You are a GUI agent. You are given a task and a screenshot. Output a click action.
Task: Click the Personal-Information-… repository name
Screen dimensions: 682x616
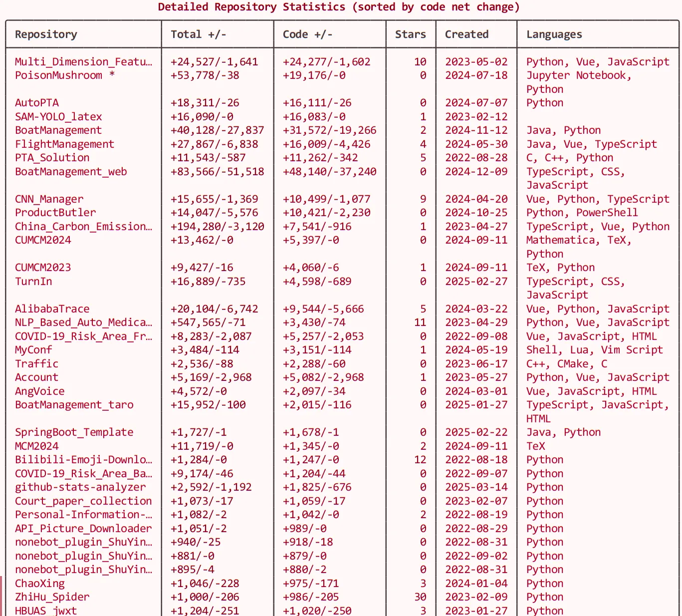(x=84, y=515)
